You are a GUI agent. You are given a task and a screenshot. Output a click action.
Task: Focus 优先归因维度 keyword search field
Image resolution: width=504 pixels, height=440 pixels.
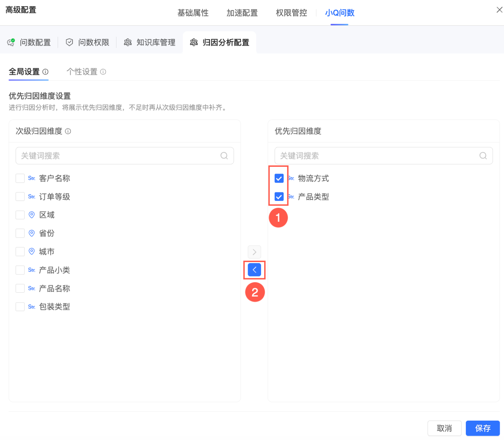384,156
